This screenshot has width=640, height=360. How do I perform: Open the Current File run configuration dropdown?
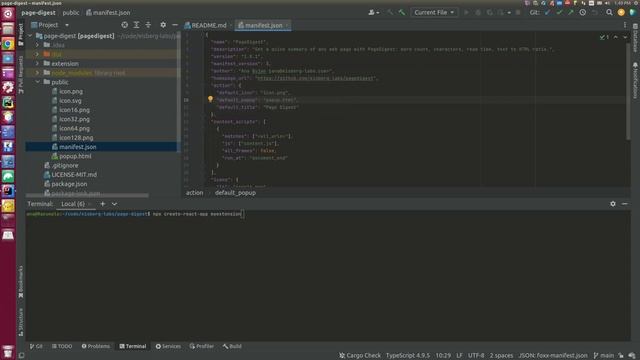tap(434, 13)
